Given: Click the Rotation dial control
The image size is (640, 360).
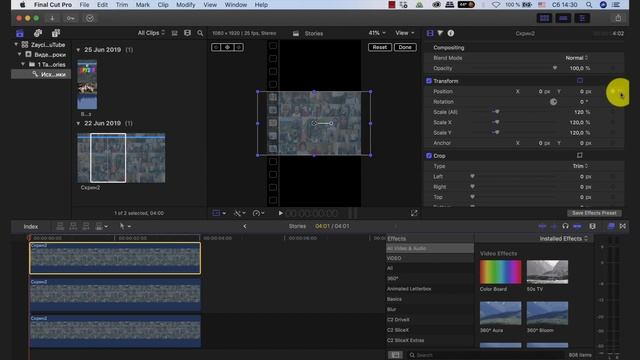Looking at the screenshot, I should 553,102.
